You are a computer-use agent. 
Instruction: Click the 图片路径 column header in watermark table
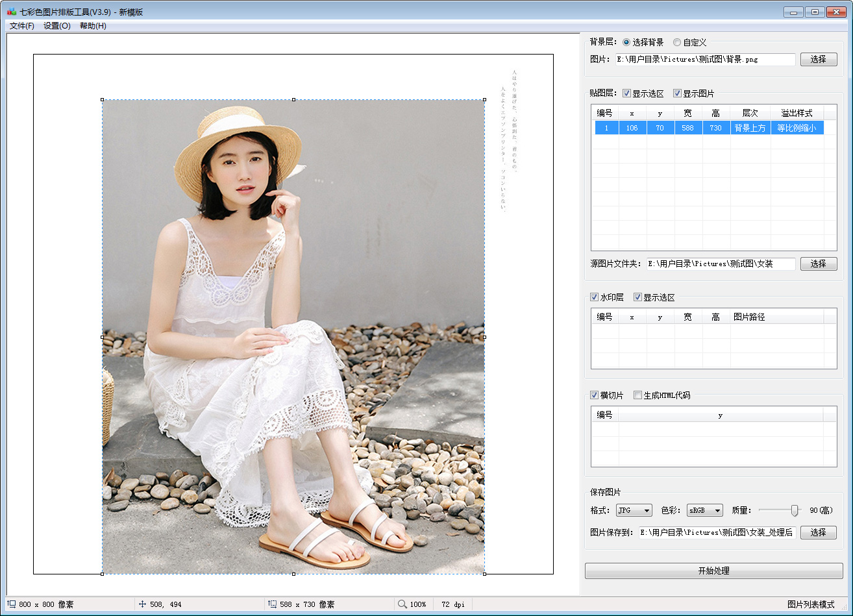tap(776, 317)
